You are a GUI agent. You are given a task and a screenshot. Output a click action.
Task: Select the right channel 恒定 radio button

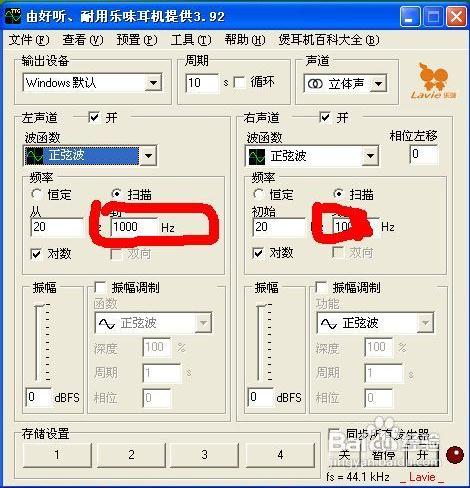[x=258, y=194]
